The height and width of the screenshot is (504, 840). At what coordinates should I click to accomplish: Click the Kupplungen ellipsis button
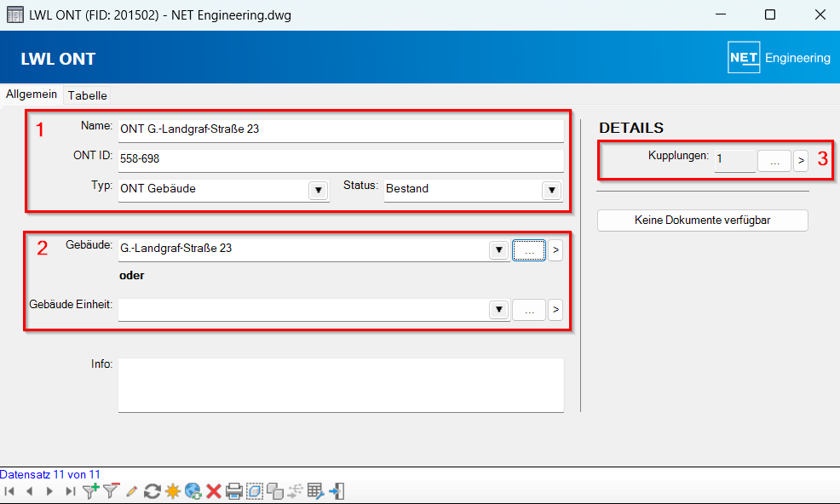click(774, 160)
